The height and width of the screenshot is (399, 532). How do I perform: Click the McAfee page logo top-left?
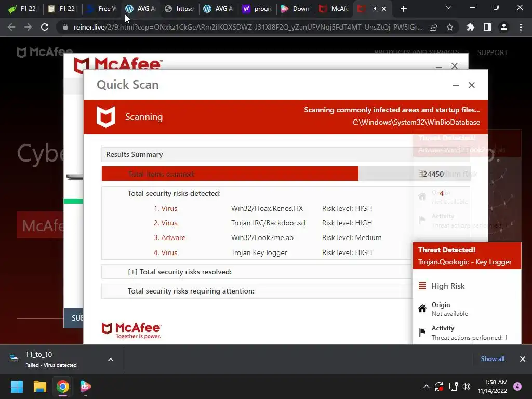point(45,52)
